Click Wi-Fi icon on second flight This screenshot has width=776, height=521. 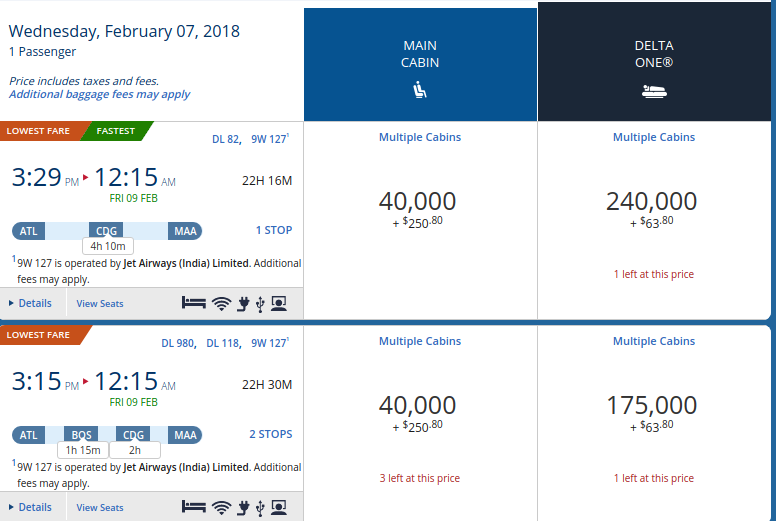(x=222, y=507)
